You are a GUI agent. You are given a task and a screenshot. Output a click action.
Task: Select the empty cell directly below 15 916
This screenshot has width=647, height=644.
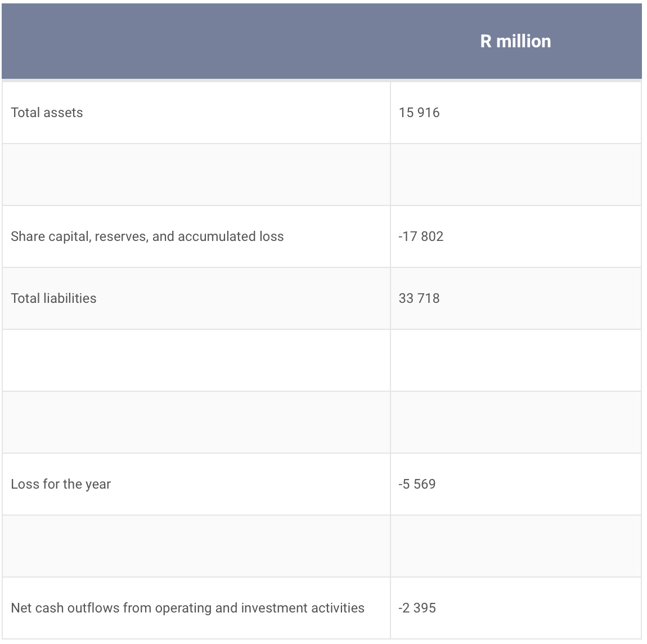click(x=515, y=175)
